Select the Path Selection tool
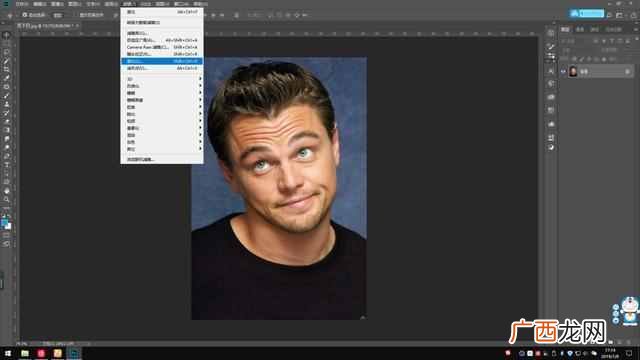The width and height of the screenshot is (640, 360). click(x=7, y=173)
